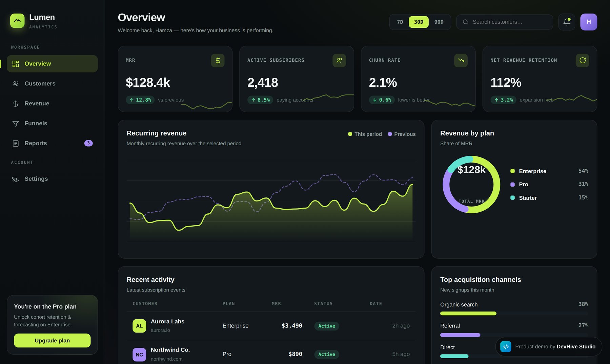The image size is (610, 364).
Task: Click the Active status for Aurora Labs
Action: (x=327, y=326)
